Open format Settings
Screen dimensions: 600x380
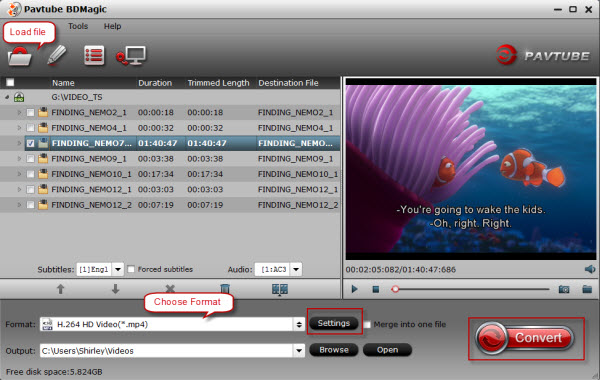[x=334, y=323]
